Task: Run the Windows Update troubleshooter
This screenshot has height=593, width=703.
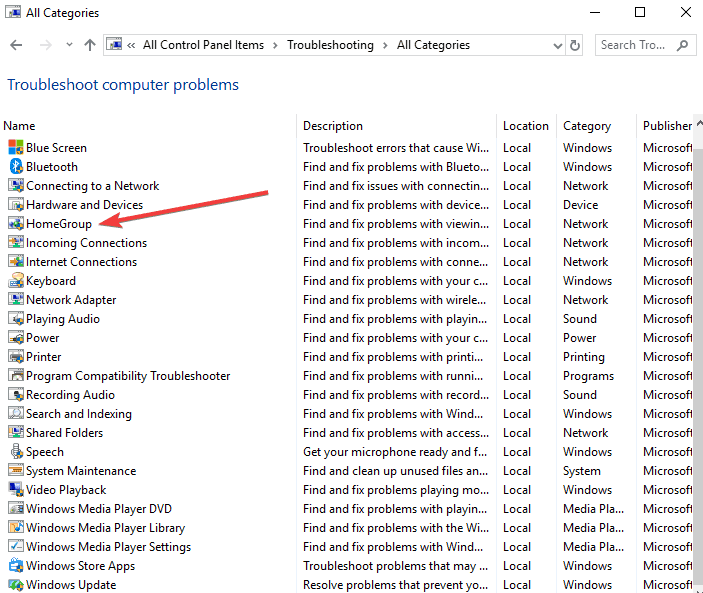Action: click(71, 585)
